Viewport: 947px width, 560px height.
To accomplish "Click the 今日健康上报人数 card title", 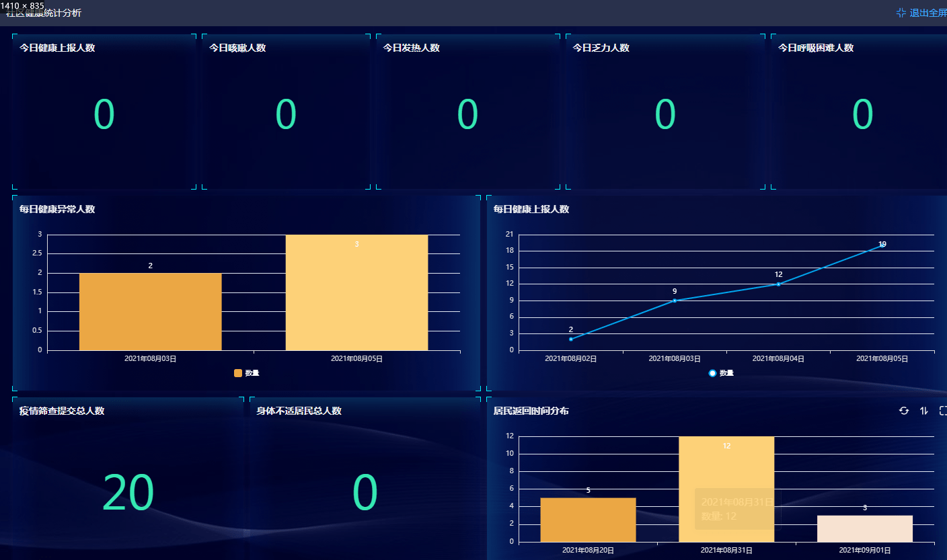I will (57, 48).
